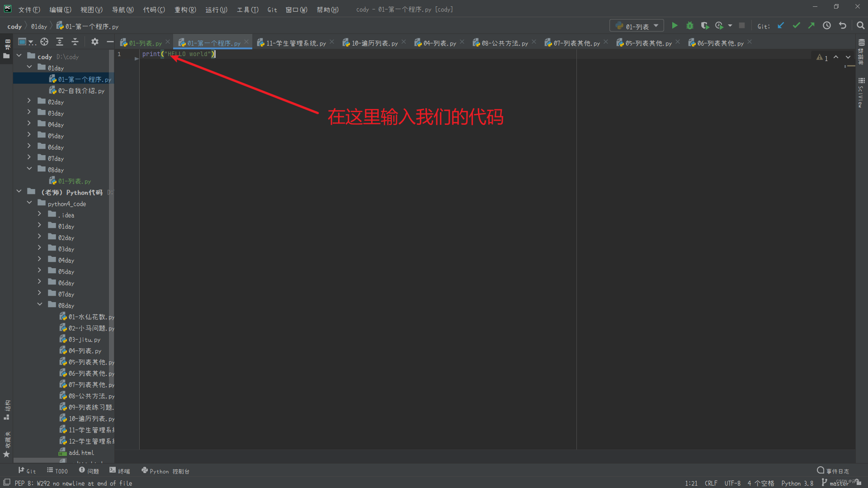Select add.html file in tree
The height and width of the screenshot is (488, 868).
(x=77, y=452)
